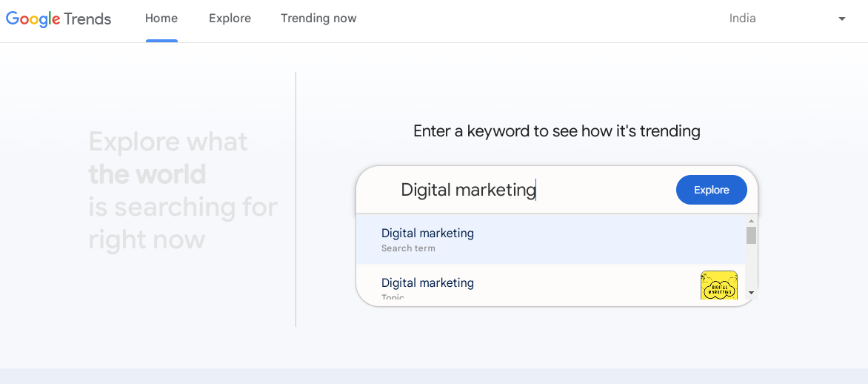Click the Google Trends logo
Image resolution: width=868 pixels, height=384 pixels.
(58, 19)
